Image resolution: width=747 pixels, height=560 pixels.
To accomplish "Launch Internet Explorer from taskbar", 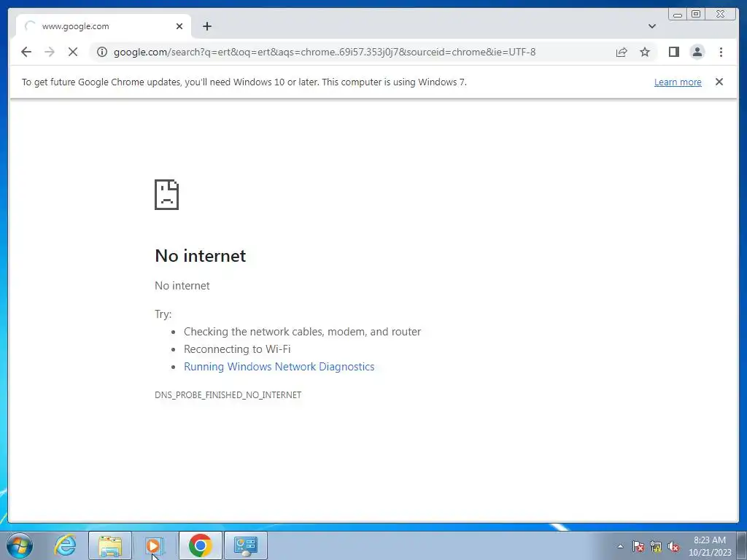I will 65,545.
